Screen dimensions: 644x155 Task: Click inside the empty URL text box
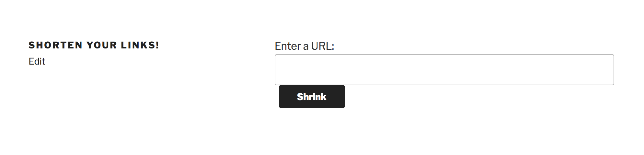(x=444, y=70)
